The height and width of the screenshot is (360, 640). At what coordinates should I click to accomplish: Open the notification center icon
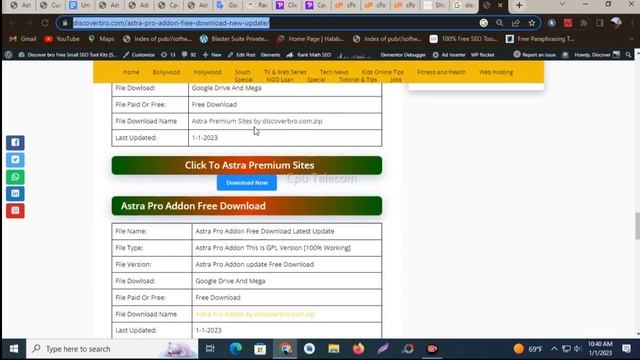pyautogui.click(x=627, y=349)
